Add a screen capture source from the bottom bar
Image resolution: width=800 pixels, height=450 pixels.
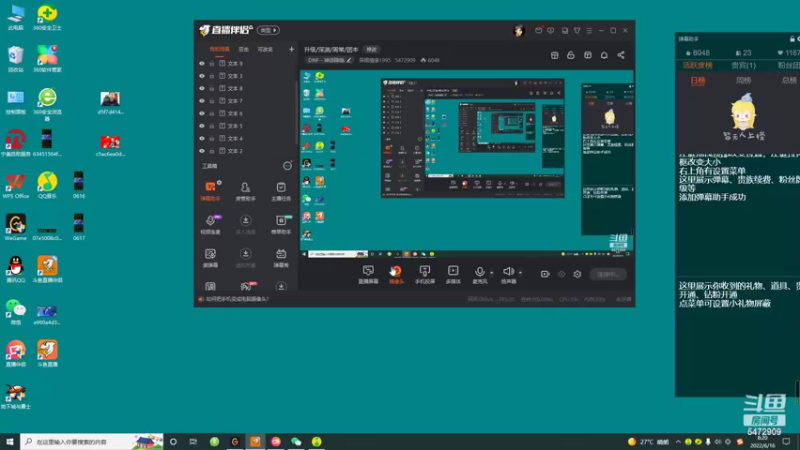(x=368, y=274)
